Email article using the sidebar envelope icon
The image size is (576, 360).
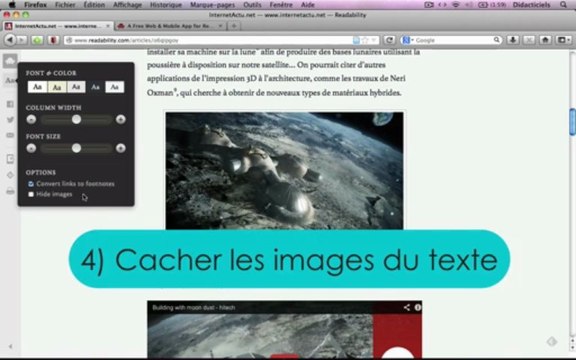pyautogui.click(x=10, y=135)
